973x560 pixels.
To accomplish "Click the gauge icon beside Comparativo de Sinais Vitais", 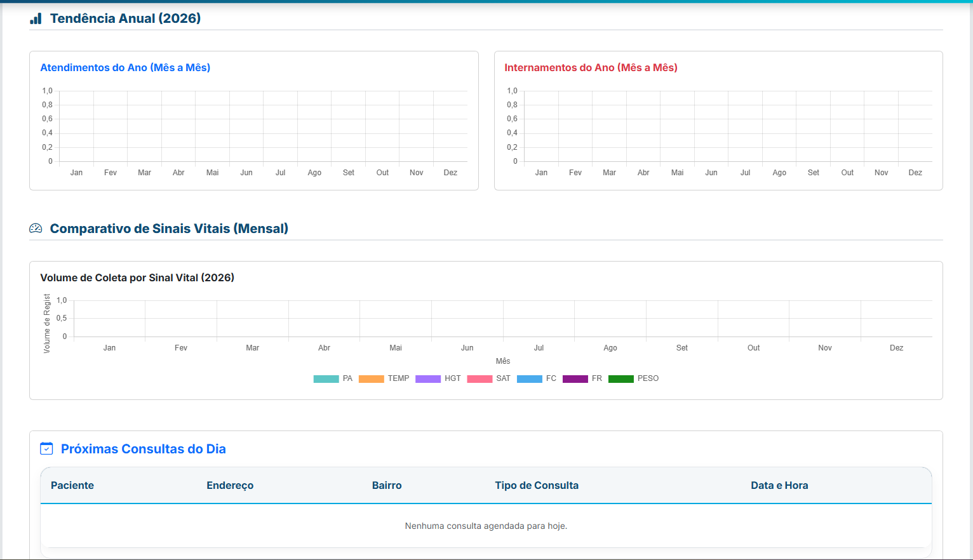I will [36, 229].
